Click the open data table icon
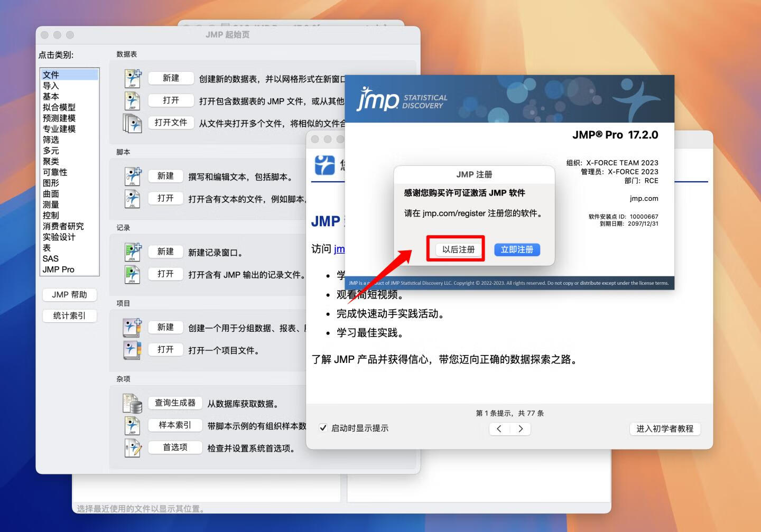This screenshot has width=761, height=532. tap(132, 100)
